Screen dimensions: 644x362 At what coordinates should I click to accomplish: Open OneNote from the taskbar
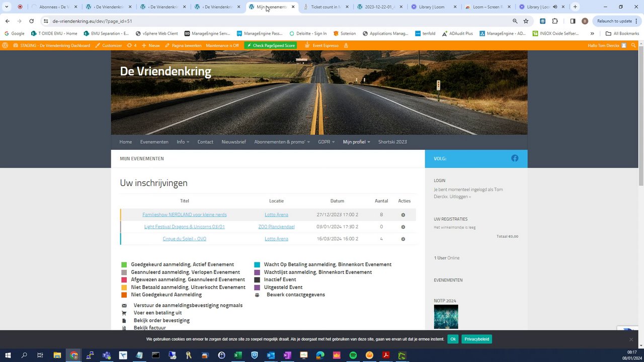point(287,355)
